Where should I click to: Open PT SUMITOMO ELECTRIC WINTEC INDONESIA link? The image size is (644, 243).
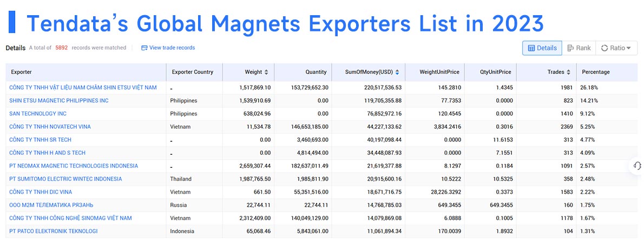(65, 179)
